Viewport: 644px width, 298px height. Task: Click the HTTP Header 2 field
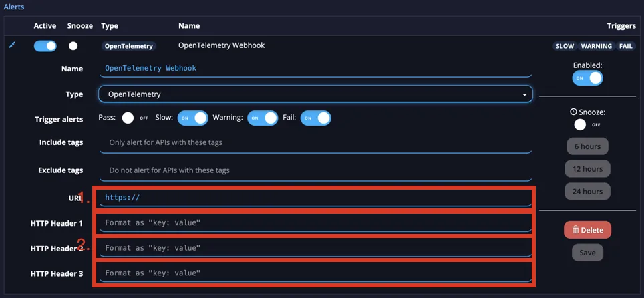[x=315, y=249]
